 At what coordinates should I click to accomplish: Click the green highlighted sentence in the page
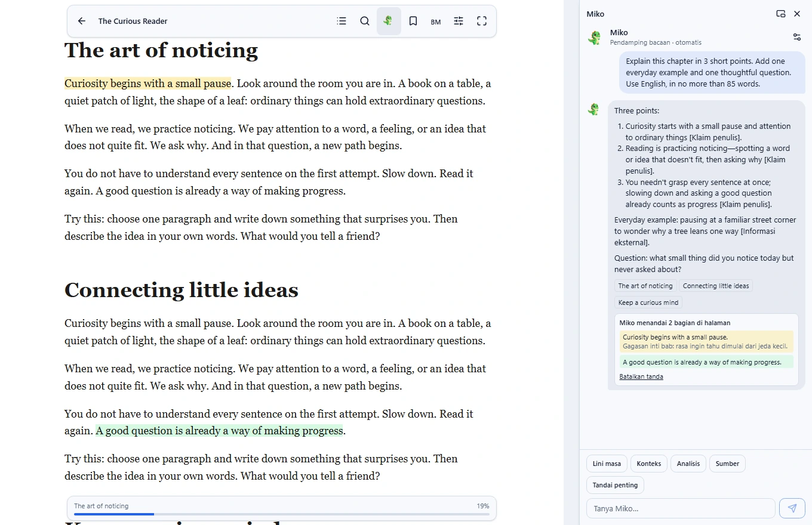219,431
